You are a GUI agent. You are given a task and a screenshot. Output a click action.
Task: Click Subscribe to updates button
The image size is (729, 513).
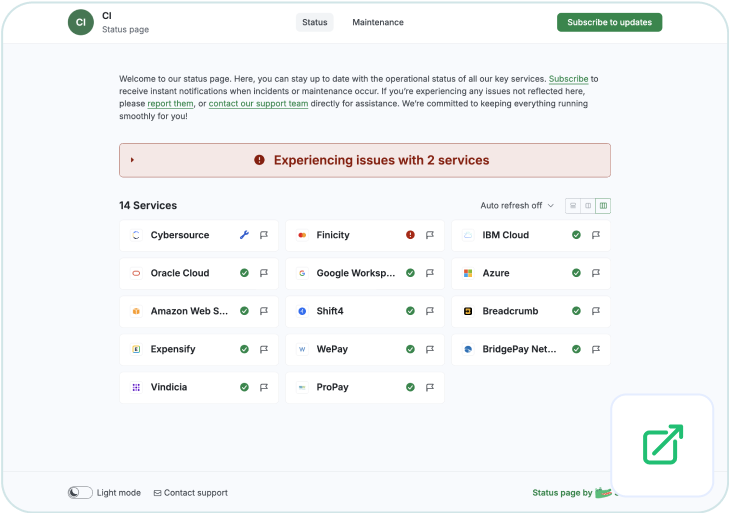point(609,22)
